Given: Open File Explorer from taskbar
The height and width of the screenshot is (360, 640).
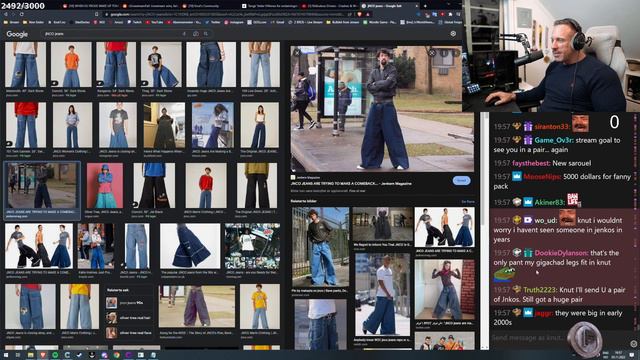Looking at the screenshot, I should [30, 355].
